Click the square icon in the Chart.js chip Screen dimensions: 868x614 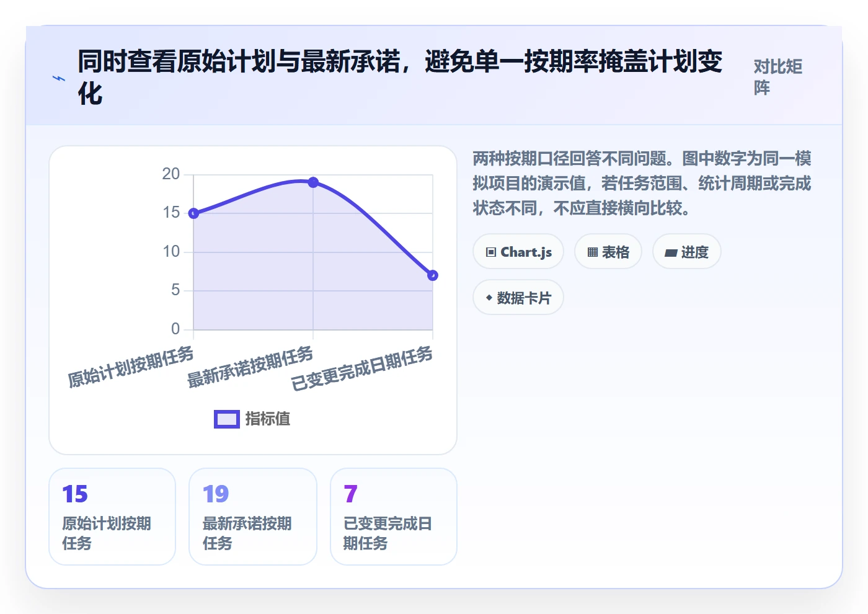coord(491,252)
